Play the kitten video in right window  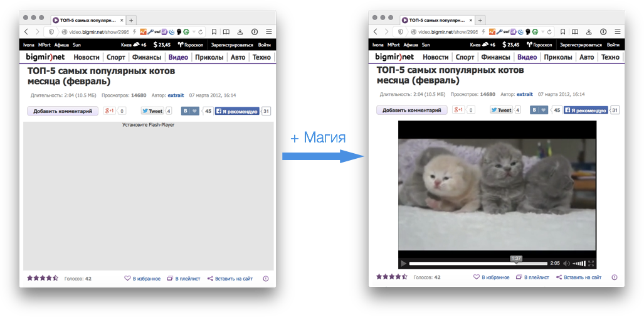click(403, 263)
